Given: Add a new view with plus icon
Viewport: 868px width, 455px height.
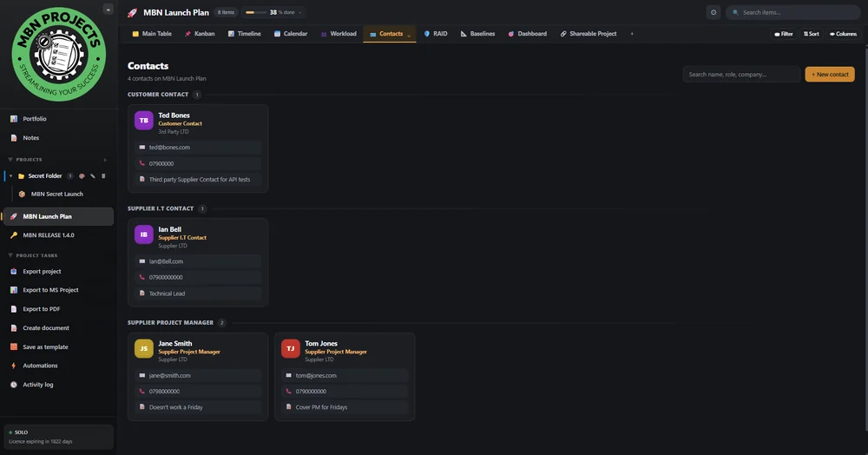Looking at the screenshot, I should click(x=632, y=34).
